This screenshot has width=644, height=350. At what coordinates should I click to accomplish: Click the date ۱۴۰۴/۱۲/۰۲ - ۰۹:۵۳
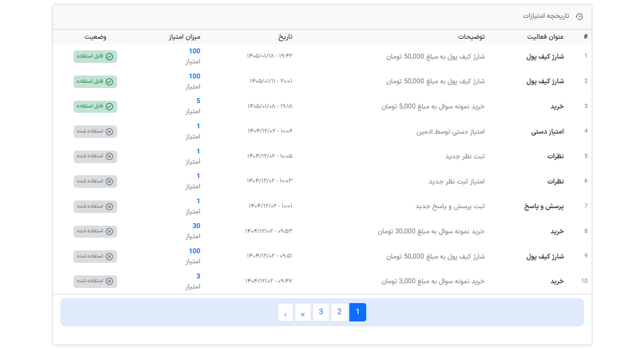[269, 231]
